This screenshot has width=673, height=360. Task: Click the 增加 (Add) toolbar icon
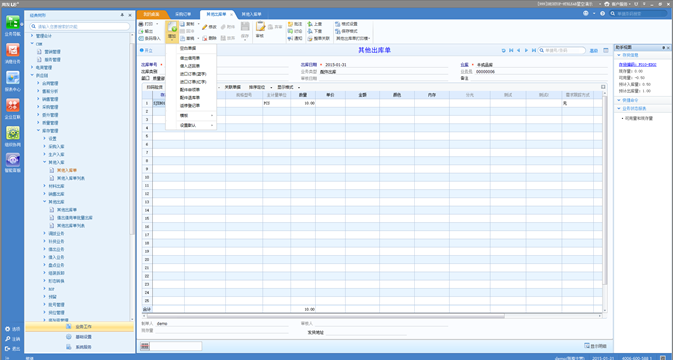click(x=172, y=31)
